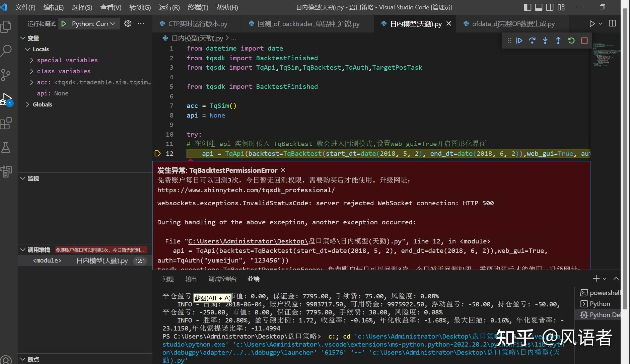The image size is (630, 364).
Task: Collapse the 变量 section
Action: click(x=23, y=38)
